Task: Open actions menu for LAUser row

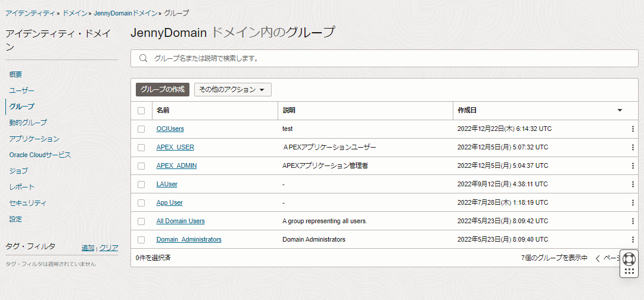Action: [633, 185]
